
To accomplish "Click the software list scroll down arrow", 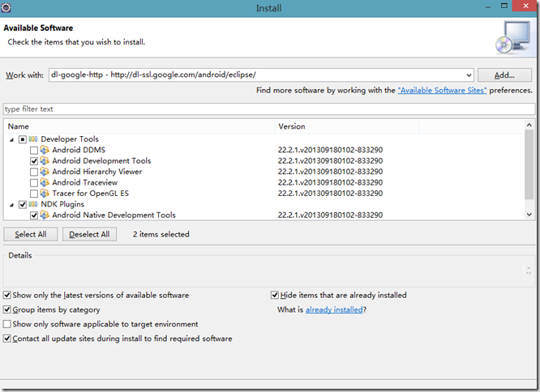I will pyautogui.click(x=529, y=215).
